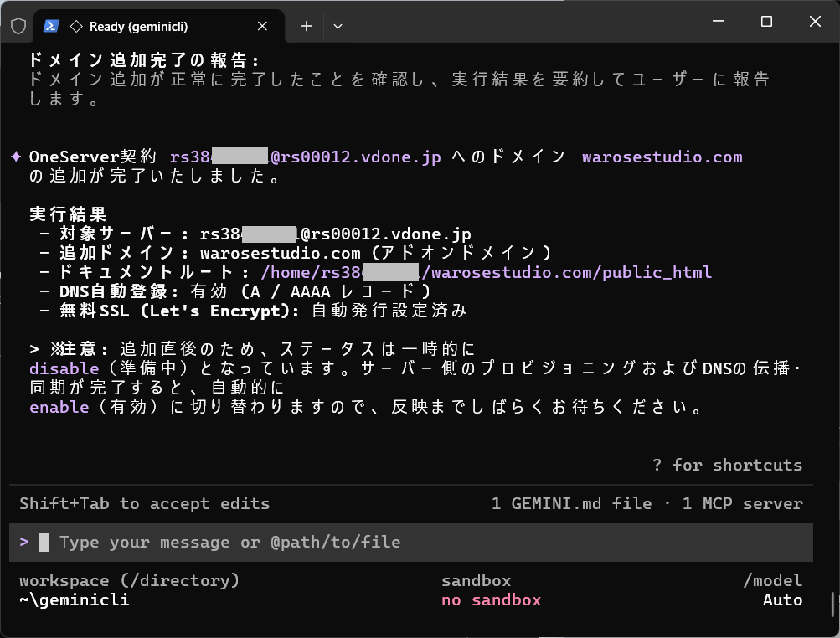Click the '対象サーバー' line
This screenshot has width=840, height=638.
tap(255, 234)
